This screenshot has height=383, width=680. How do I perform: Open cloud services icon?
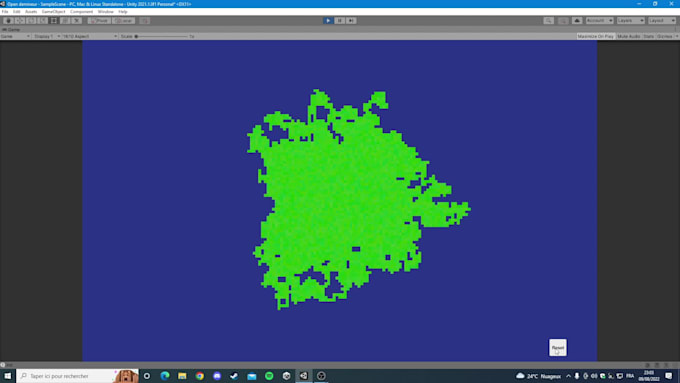click(577, 20)
